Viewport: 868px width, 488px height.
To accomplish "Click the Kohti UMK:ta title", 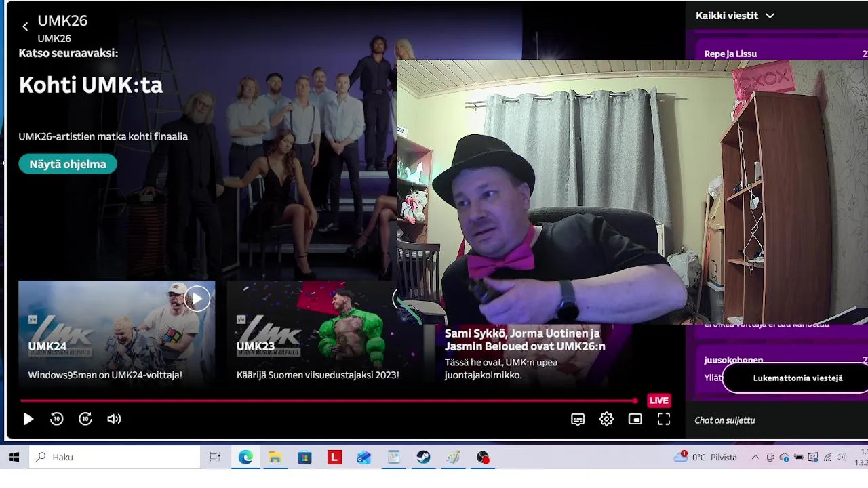I will (x=91, y=85).
